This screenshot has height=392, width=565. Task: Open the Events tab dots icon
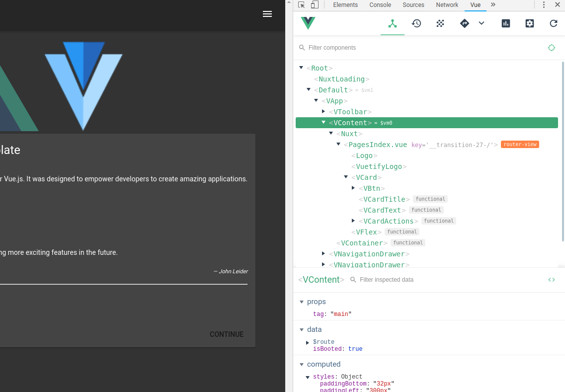point(440,23)
